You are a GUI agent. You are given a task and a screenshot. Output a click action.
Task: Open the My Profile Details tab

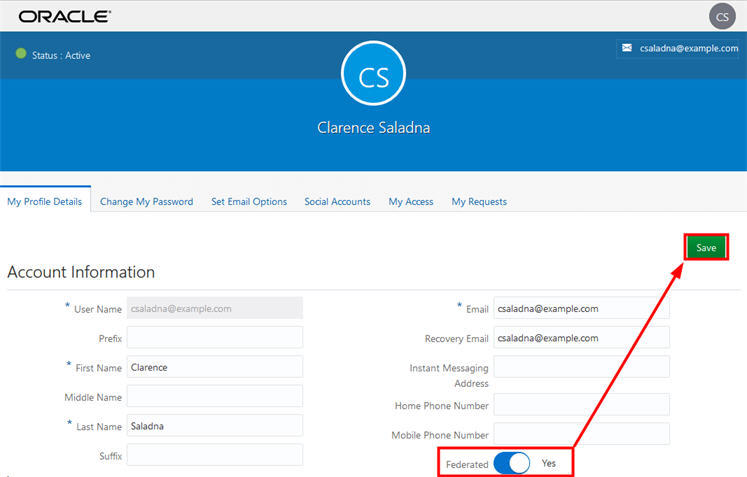[x=45, y=202]
